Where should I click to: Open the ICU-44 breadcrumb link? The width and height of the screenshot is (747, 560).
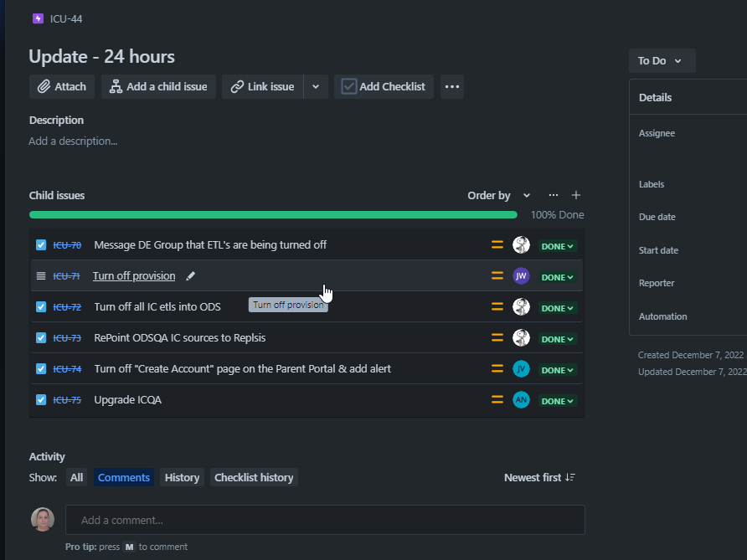click(66, 19)
